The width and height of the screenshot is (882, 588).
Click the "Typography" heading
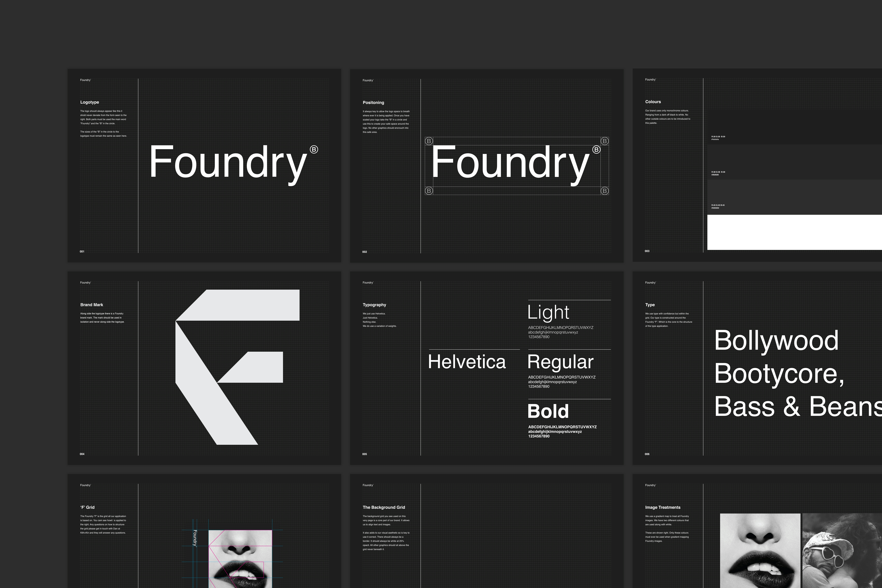coord(374,305)
